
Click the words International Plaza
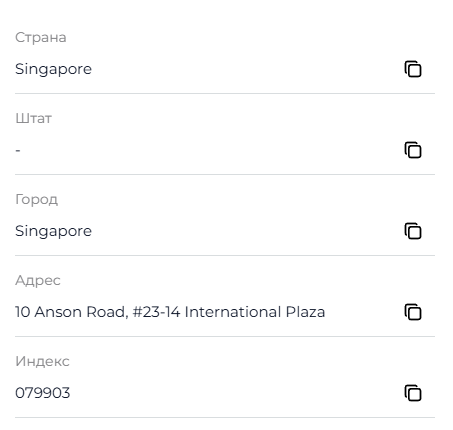tap(255, 312)
